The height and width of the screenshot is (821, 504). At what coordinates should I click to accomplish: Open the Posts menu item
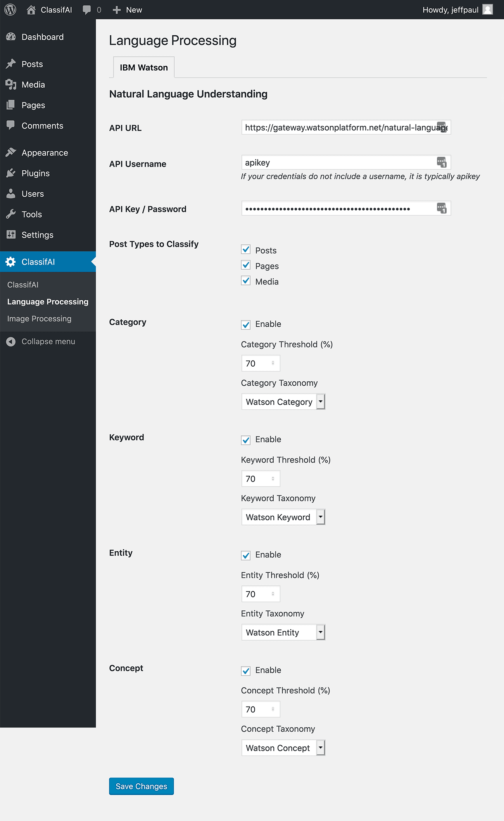point(48,64)
